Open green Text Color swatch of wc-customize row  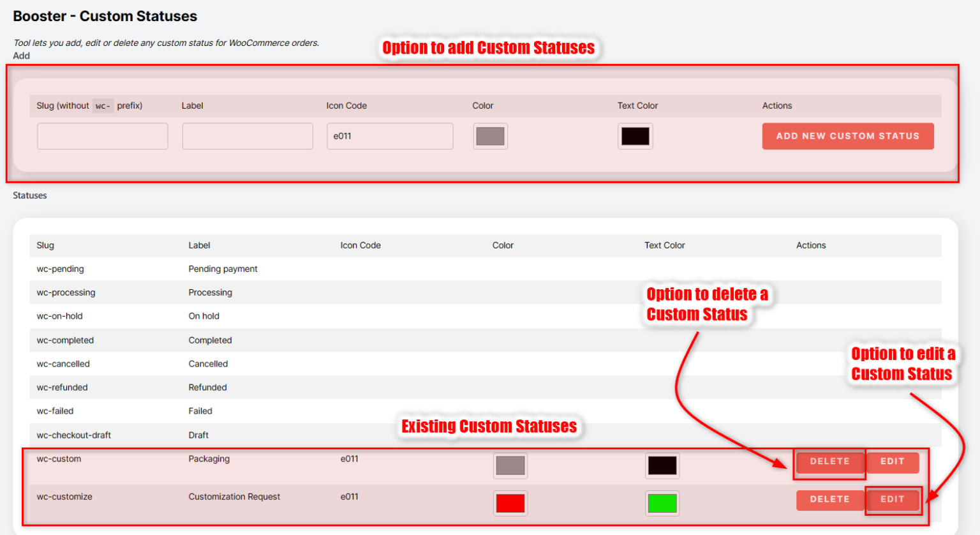(662, 503)
